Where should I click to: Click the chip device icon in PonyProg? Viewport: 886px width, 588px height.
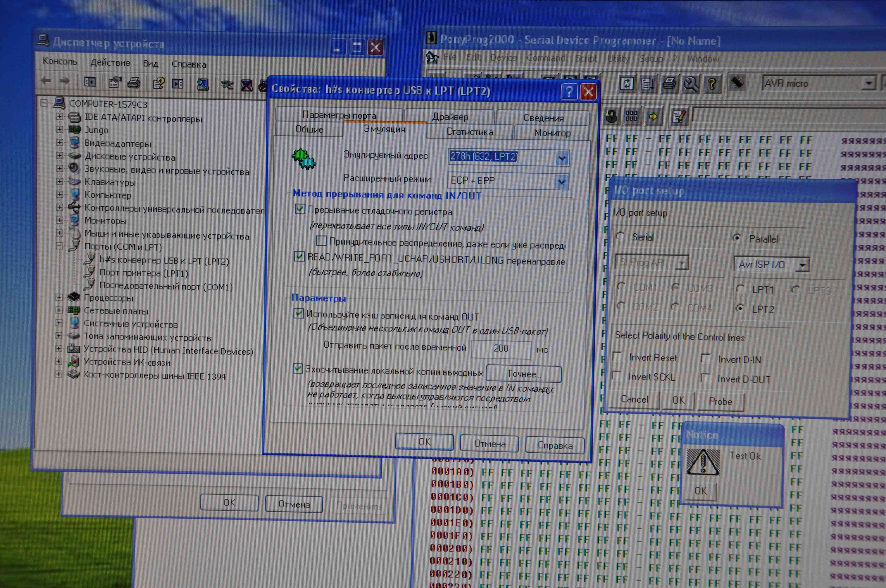click(737, 83)
